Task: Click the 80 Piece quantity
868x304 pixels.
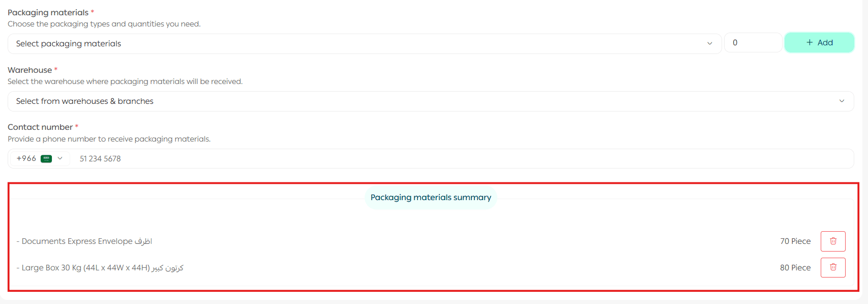Action: tap(795, 268)
